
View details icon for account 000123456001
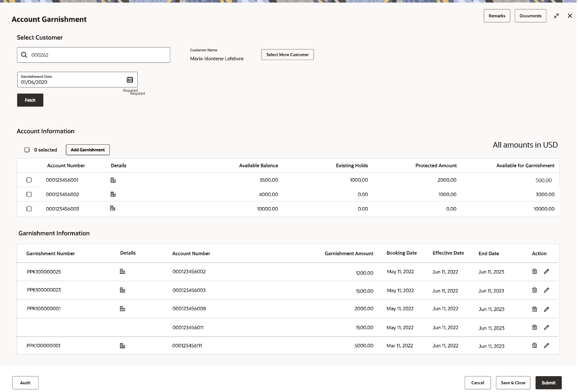pos(113,180)
